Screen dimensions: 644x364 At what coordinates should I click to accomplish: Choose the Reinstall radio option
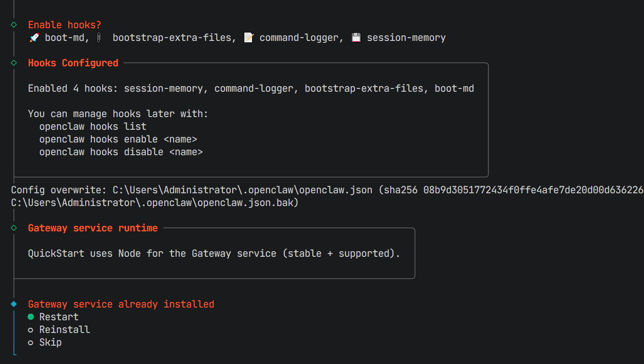[x=59, y=330]
